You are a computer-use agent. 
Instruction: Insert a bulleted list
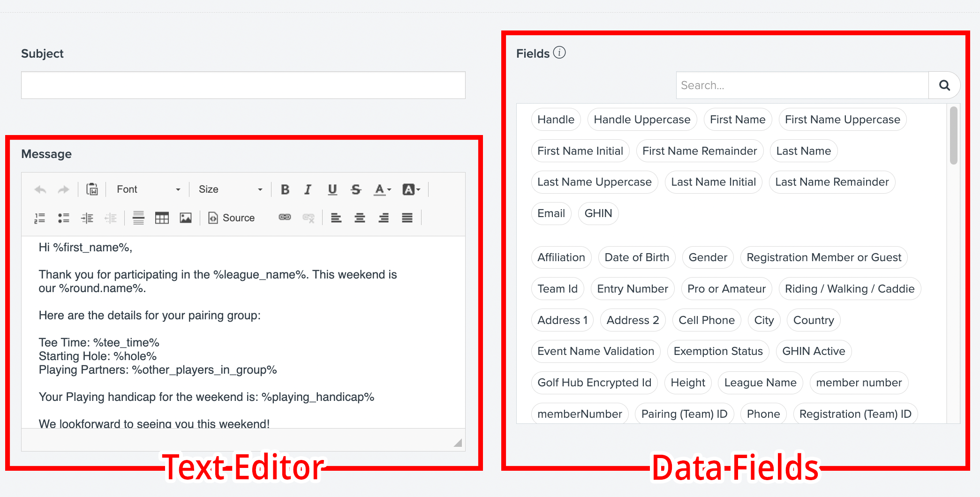point(63,218)
